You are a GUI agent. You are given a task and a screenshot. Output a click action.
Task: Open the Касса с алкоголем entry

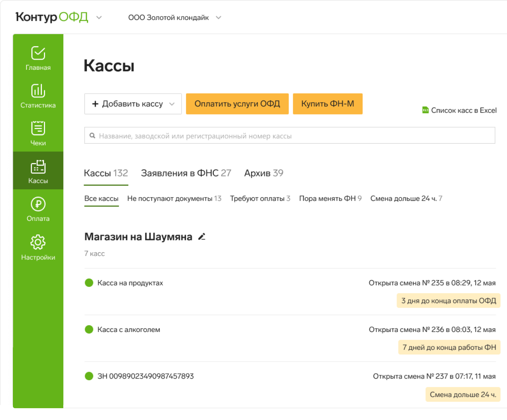(129, 330)
